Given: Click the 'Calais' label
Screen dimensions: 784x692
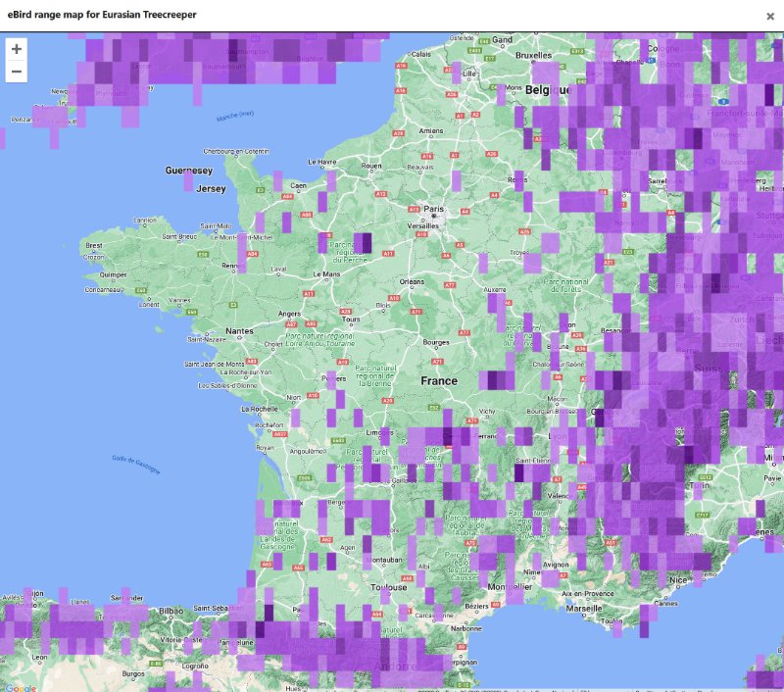Looking at the screenshot, I should 420,54.
